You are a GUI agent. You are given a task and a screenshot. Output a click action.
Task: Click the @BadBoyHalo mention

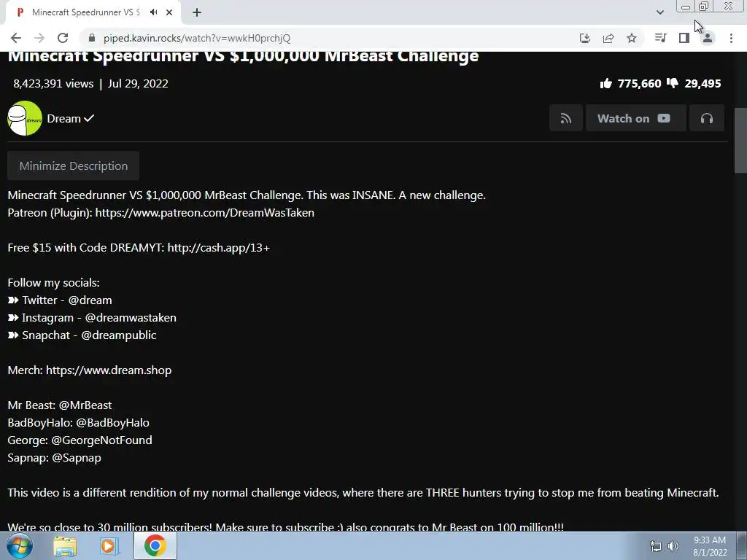(112, 423)
